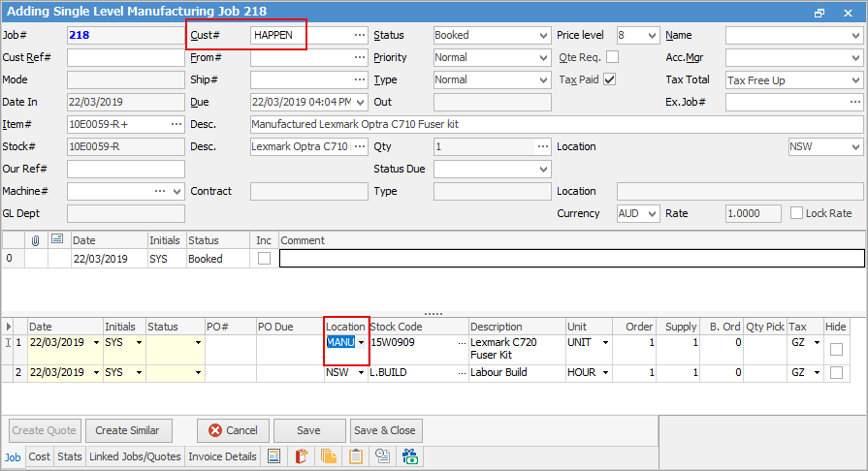Click the Item# ellipsis lookup button

pos(177,124)
